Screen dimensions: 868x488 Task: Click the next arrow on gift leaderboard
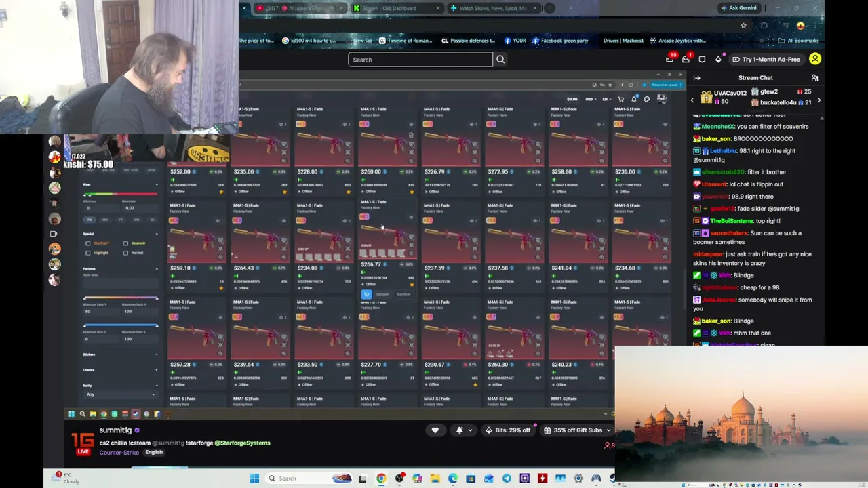click(818, 100)
